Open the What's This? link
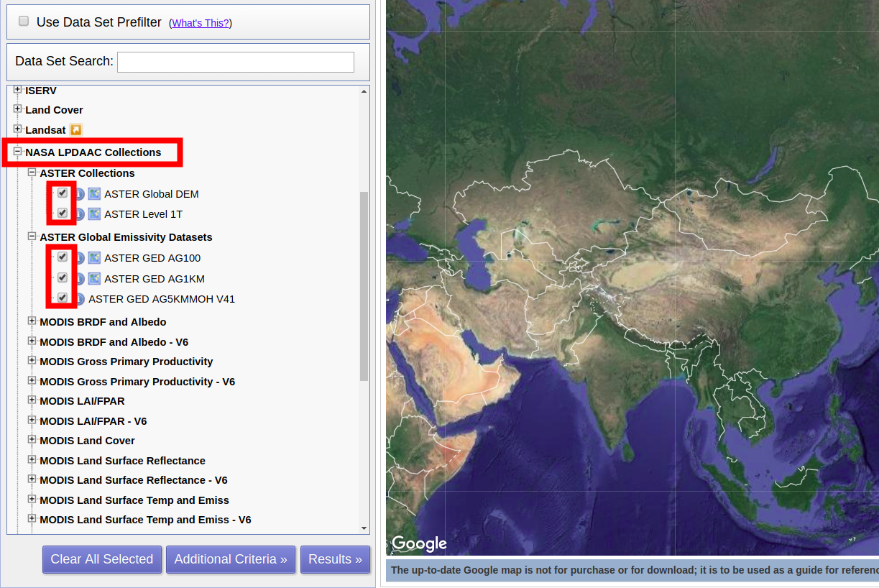This screenshot has height=588, width=879. (201, 23)
